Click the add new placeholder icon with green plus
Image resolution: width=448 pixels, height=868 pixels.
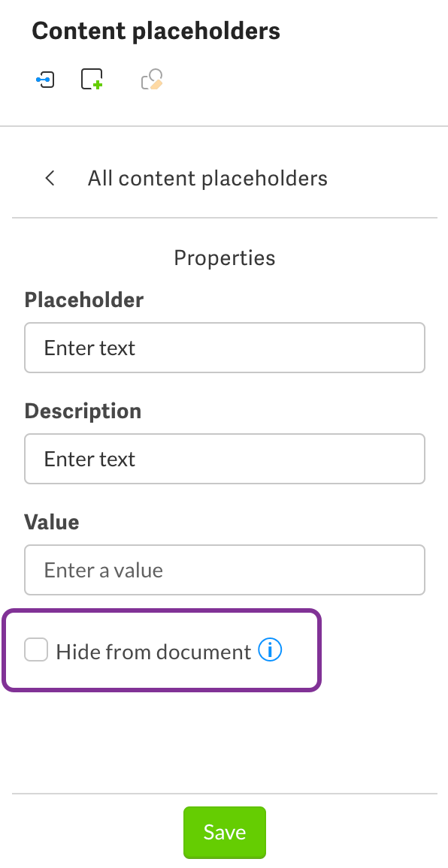(x=92, y=79)
